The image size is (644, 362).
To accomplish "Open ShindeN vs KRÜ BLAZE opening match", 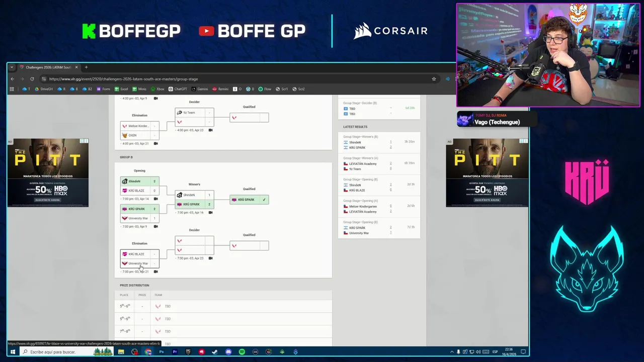I will 139,186.
